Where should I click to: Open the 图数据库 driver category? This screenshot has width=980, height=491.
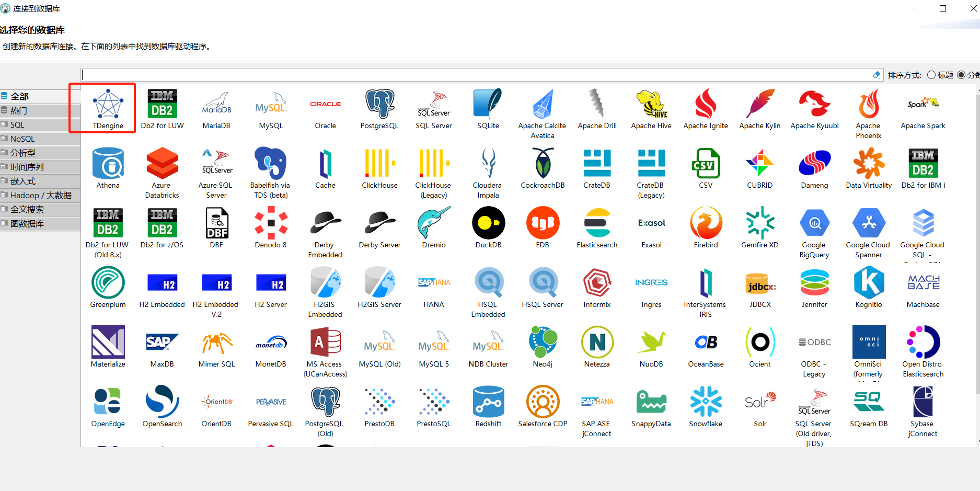[x=40, y=223]
